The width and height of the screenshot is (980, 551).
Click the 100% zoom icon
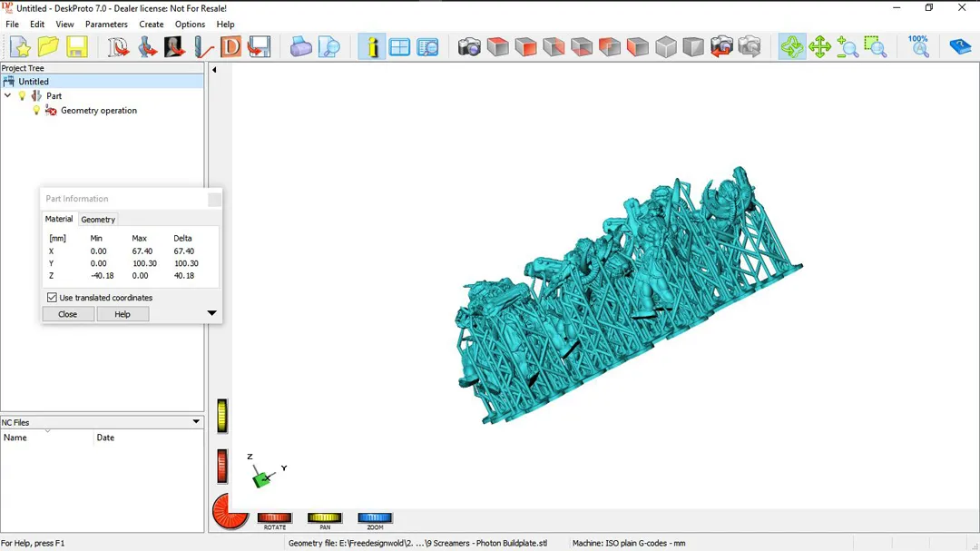[x=918, y=47]
